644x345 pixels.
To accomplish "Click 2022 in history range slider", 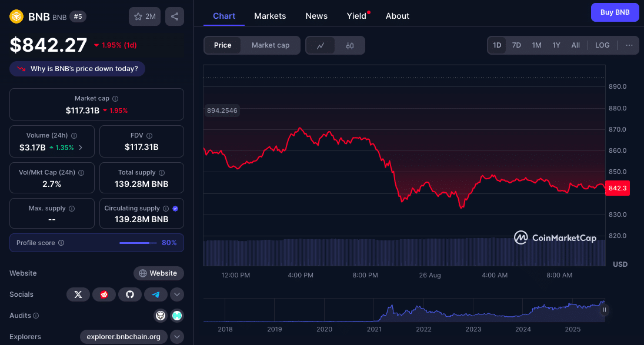I will [x=423, y=329].
